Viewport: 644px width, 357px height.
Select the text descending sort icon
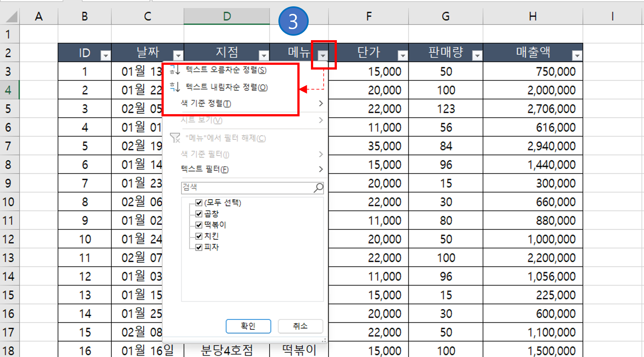[174, 87]
